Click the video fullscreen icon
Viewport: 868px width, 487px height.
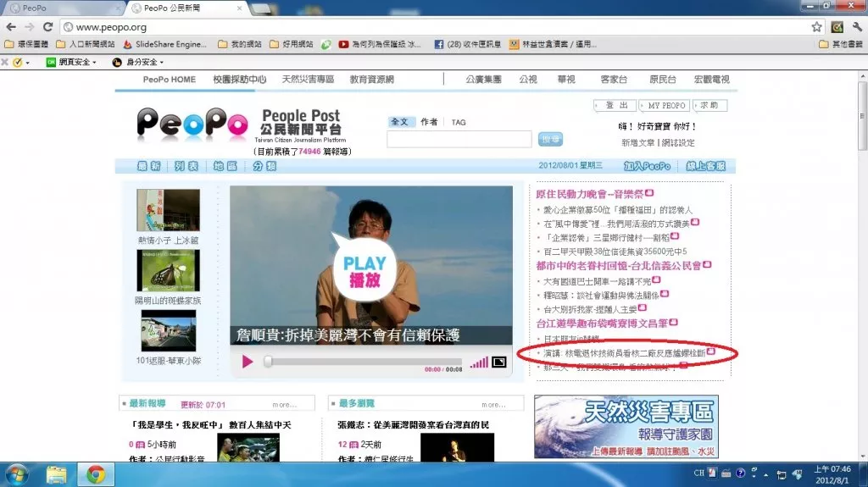498,362
